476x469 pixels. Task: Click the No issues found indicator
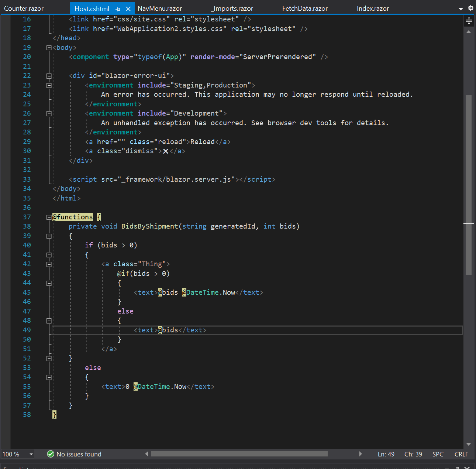74,454
